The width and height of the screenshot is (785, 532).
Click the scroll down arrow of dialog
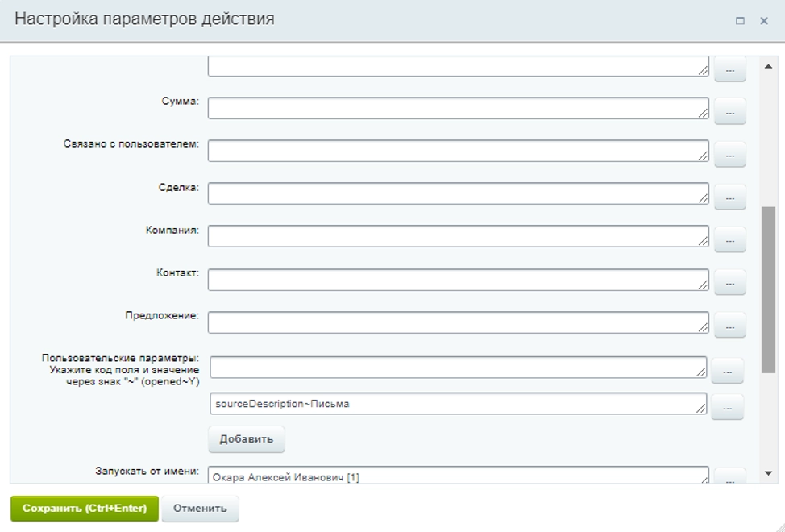coord(768,474)
